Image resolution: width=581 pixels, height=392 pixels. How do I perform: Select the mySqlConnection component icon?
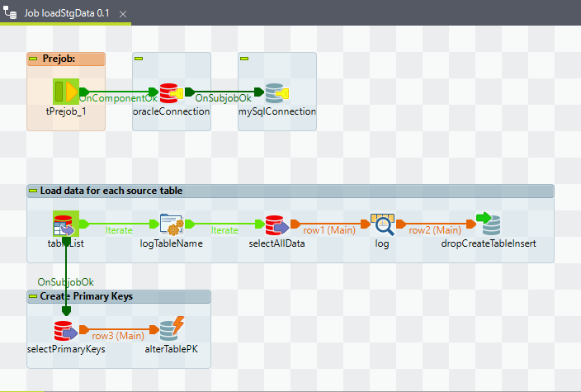click(x=276, y=92)
